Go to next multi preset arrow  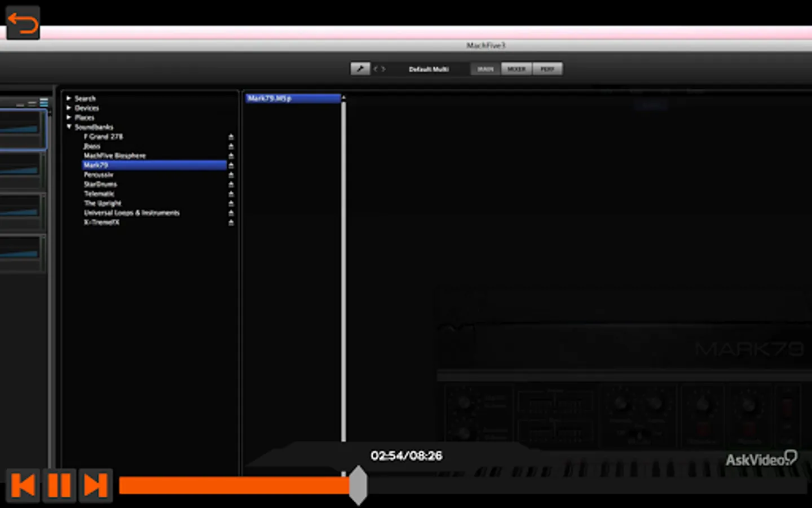click(x=383, y=69)
